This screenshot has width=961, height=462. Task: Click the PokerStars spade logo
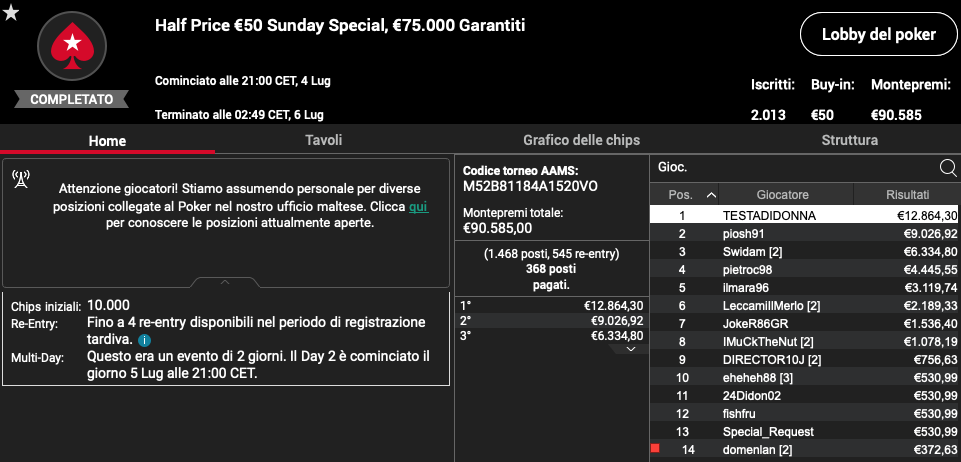(72, 46)
